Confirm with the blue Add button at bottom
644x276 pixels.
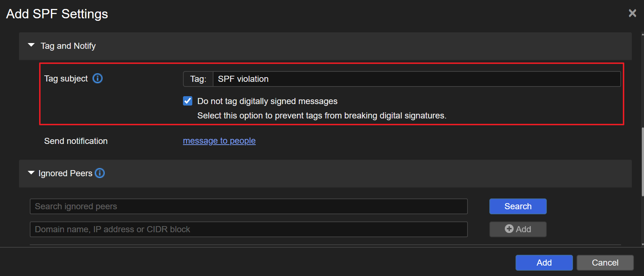pyautogui.click(x=544, y=263)
